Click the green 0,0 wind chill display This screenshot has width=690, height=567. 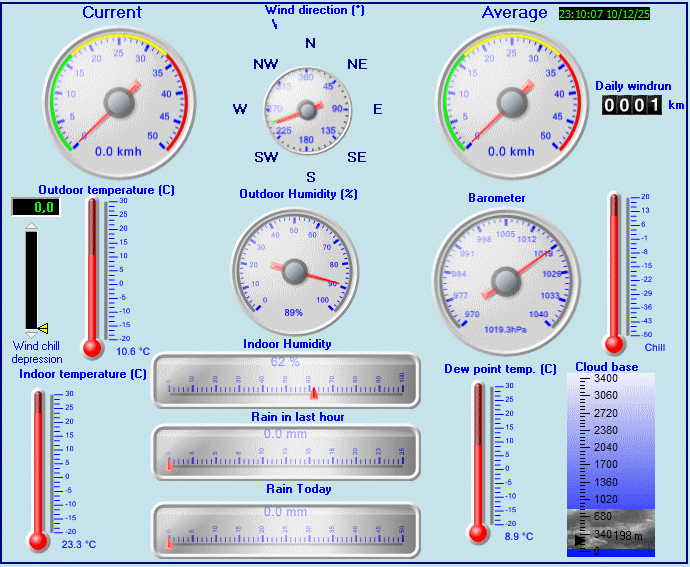click(35, 207)
